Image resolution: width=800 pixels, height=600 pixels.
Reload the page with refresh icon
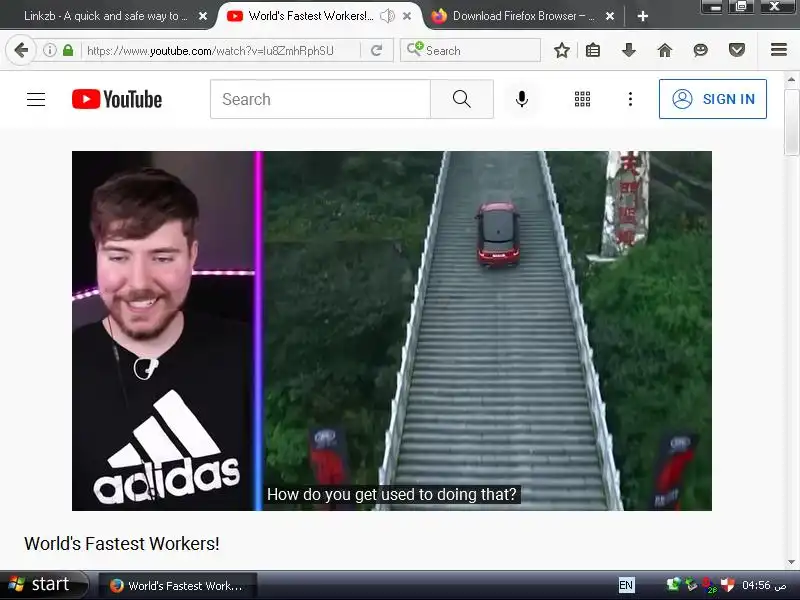point(377,51)
